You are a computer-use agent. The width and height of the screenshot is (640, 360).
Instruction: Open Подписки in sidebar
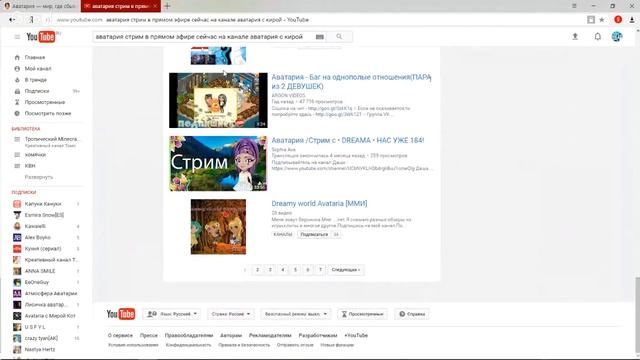37,91
